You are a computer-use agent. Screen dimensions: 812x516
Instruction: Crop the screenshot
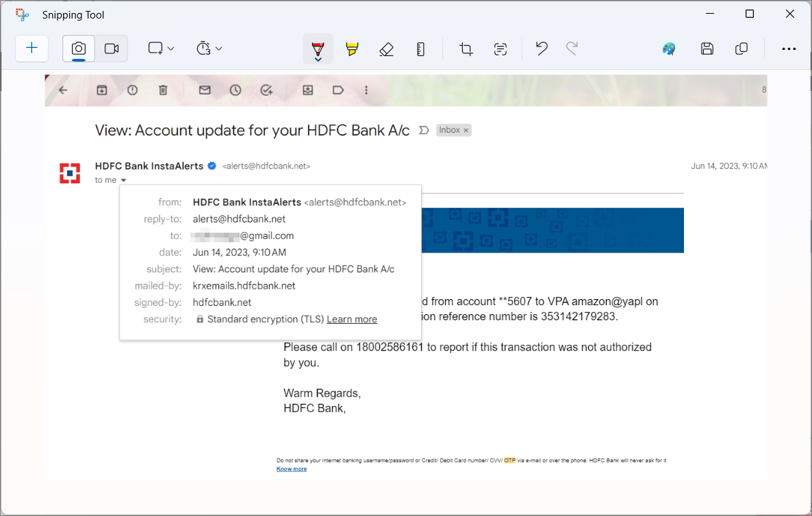click(466, 49)
